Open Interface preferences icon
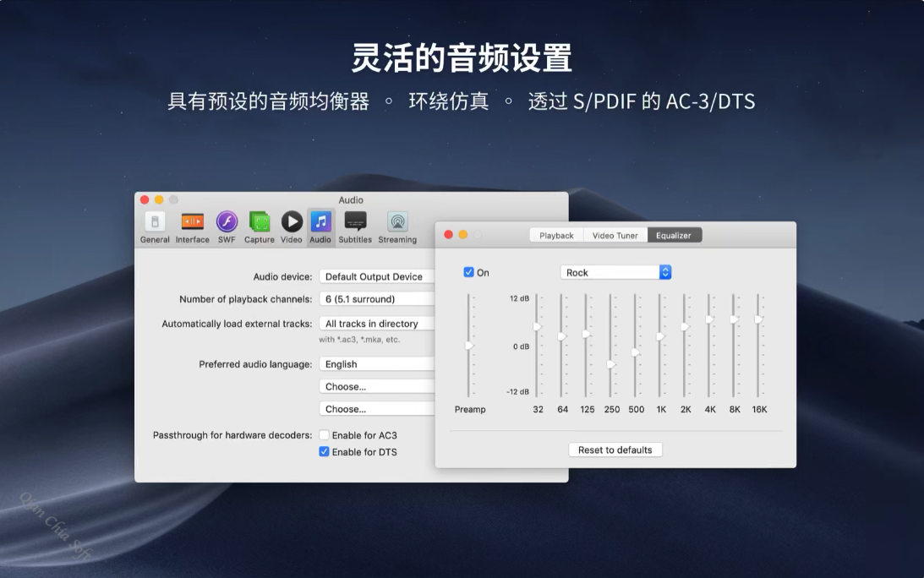This screenshot has width=924, height=578. click(192, 227)
